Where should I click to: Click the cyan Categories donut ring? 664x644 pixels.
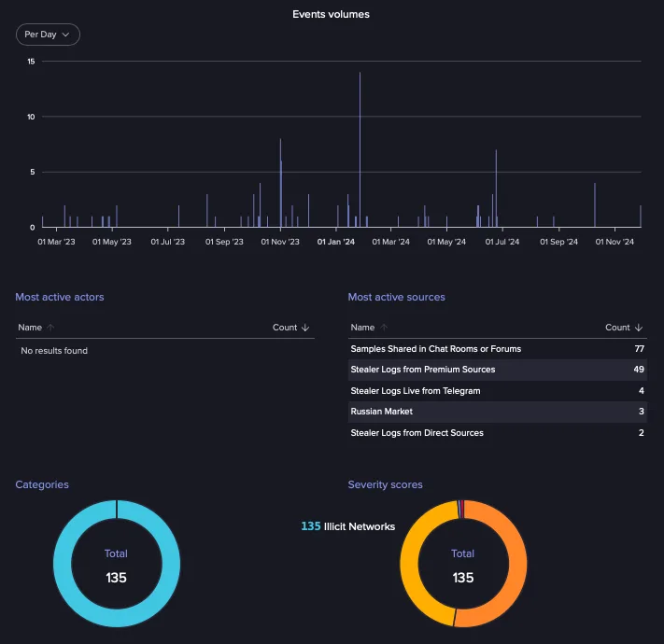pos(60,564)
